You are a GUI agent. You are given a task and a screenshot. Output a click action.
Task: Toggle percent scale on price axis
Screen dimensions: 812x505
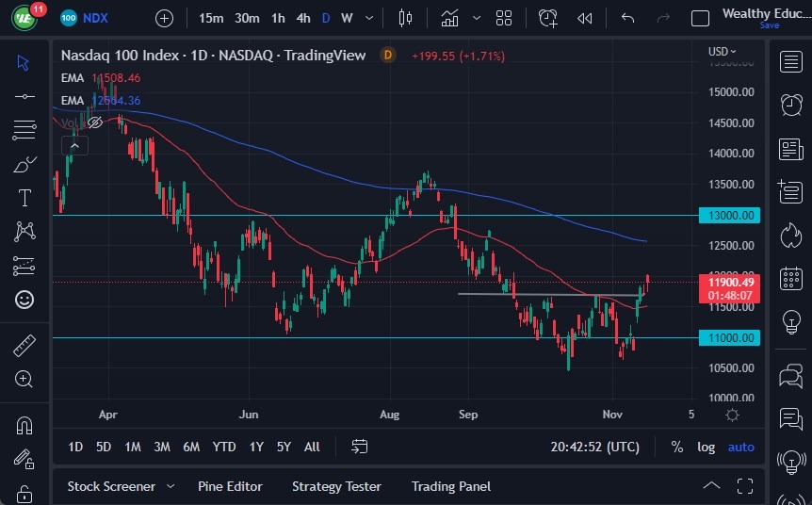click(x=676, y=447)
